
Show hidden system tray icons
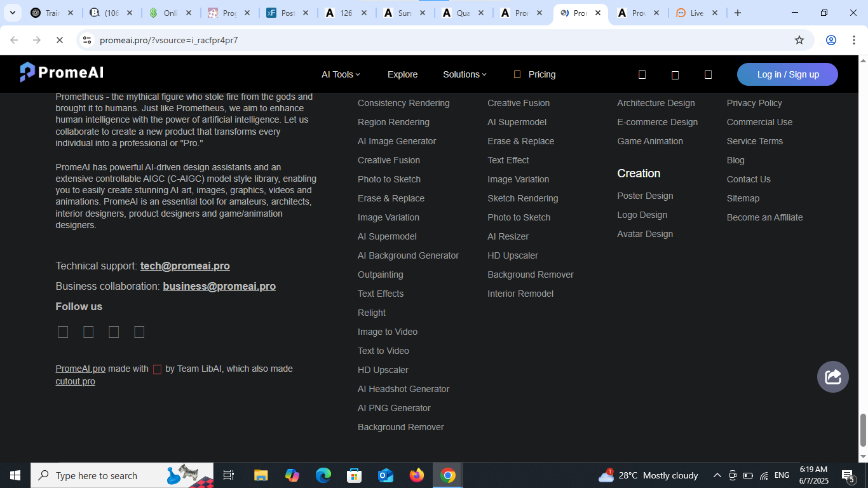click(717, 475)
